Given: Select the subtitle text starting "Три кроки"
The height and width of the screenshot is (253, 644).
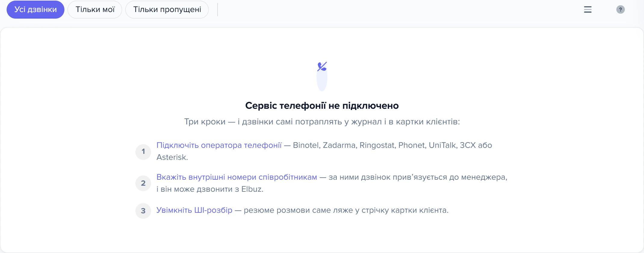Looking at the screenshot, I should click(322, 122).
